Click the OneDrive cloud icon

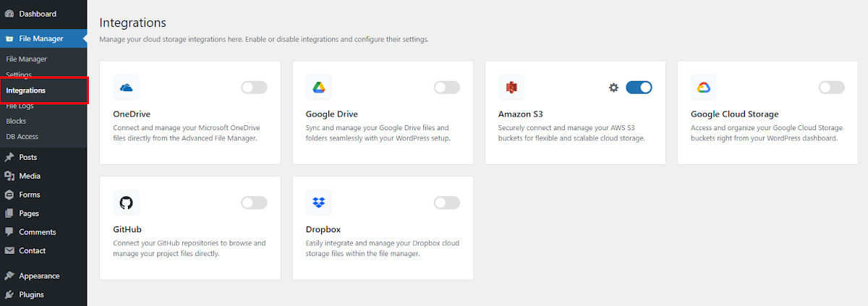pyautogui.click(x=127, y=88)
